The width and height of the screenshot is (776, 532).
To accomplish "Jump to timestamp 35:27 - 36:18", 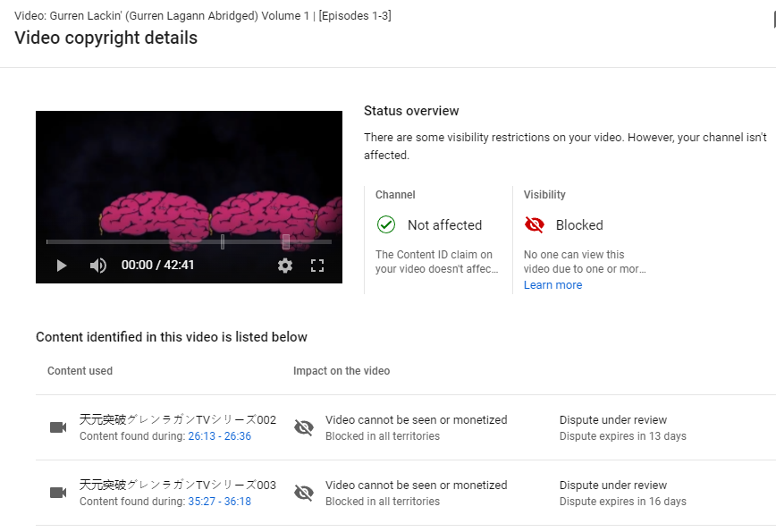I will pos(219,502).
